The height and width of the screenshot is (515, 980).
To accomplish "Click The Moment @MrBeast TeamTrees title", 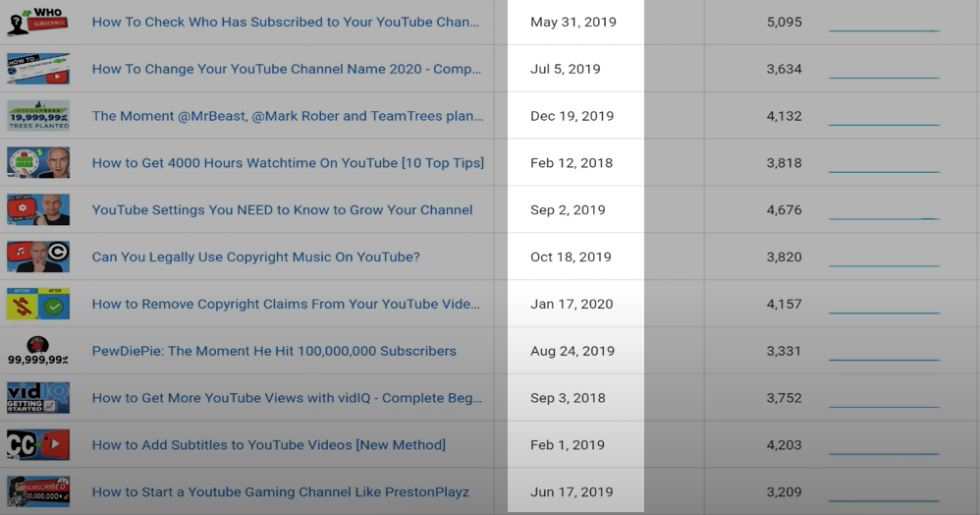I will [x=288, y=116].
